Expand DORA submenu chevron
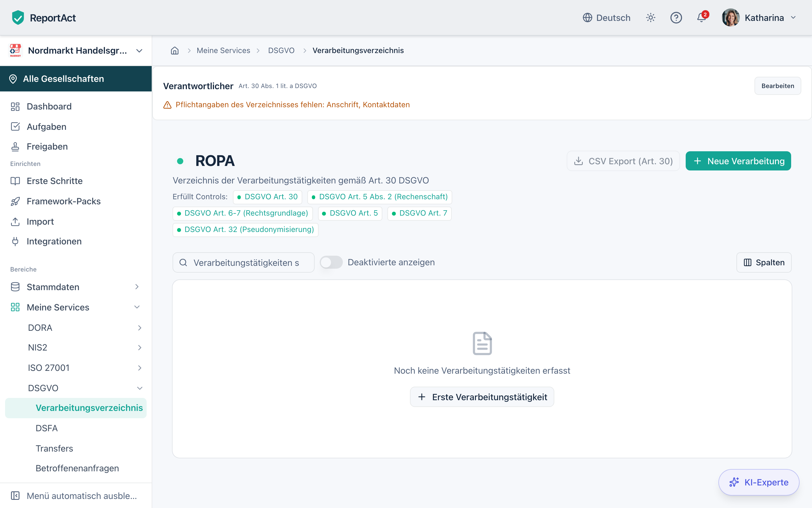Image resolution: width=812 pixels, height=508 pixels. point(140,328)
